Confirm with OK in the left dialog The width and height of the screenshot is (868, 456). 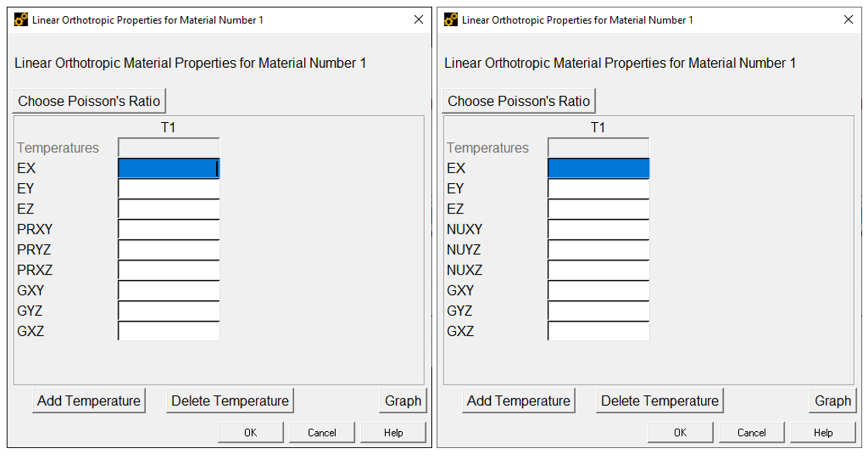point(250,432)
